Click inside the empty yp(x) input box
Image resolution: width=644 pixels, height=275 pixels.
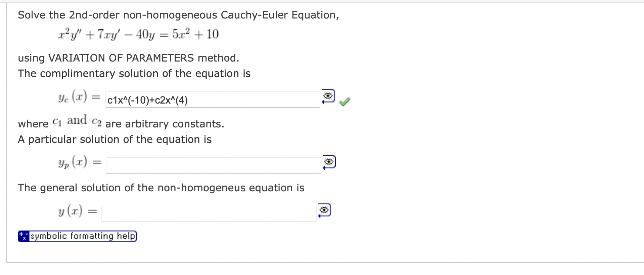(x=212, y=165)
